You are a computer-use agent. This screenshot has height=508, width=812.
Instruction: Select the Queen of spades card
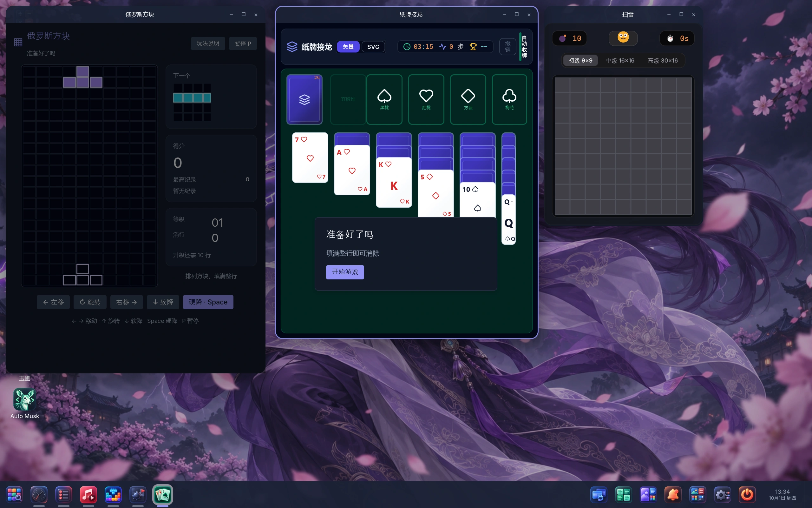(x=508, y=219)
